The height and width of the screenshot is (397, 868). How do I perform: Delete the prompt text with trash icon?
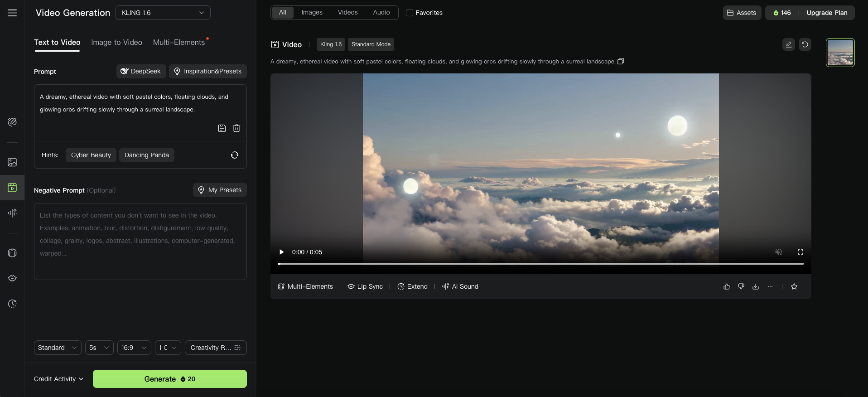(x=236, y=128)
